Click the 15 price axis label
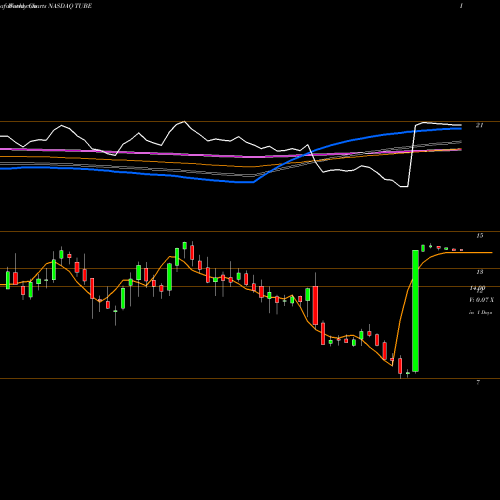Screen dimensions: 500x500 (479, 236)
